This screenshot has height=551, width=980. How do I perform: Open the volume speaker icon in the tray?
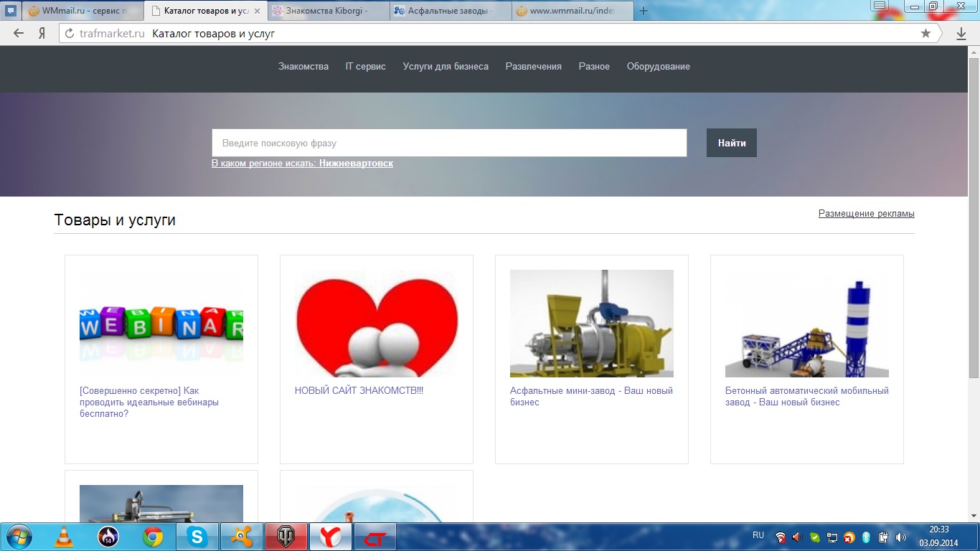tap(900, 537)
